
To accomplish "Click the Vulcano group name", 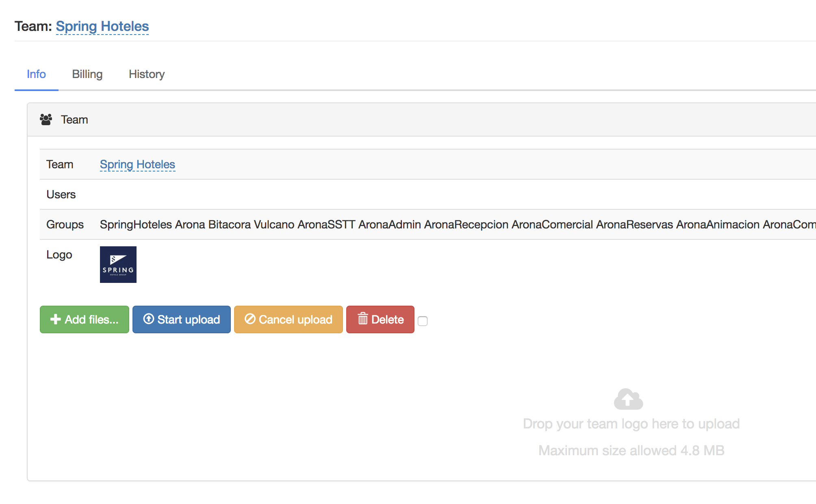I will click(x=274, y=224).
